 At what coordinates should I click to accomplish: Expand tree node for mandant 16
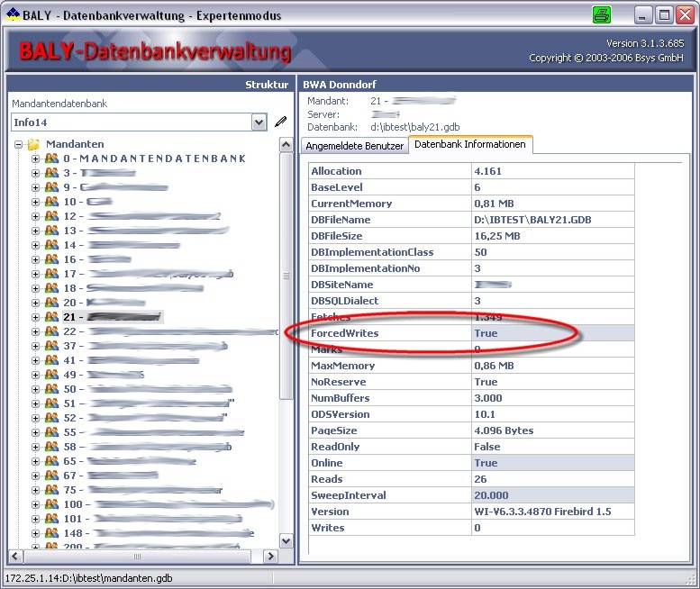point(35,259)
